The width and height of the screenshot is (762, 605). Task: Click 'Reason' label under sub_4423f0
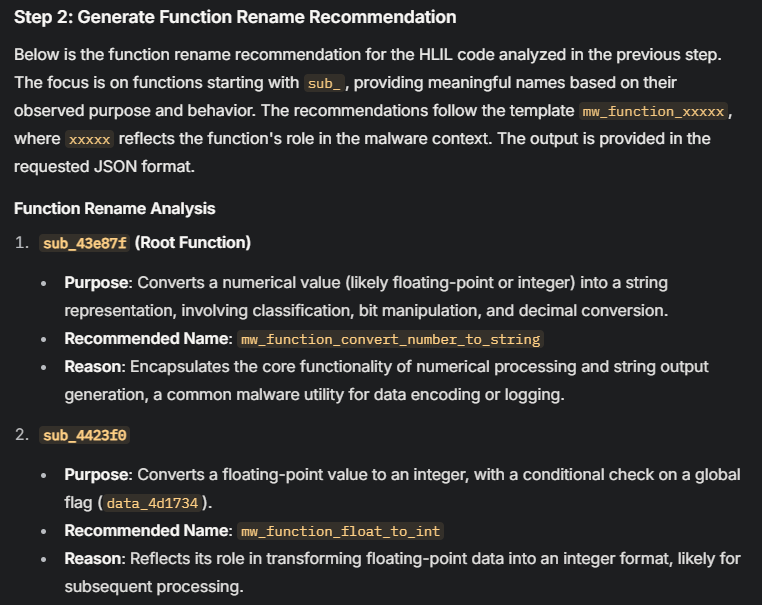(92, 558)
